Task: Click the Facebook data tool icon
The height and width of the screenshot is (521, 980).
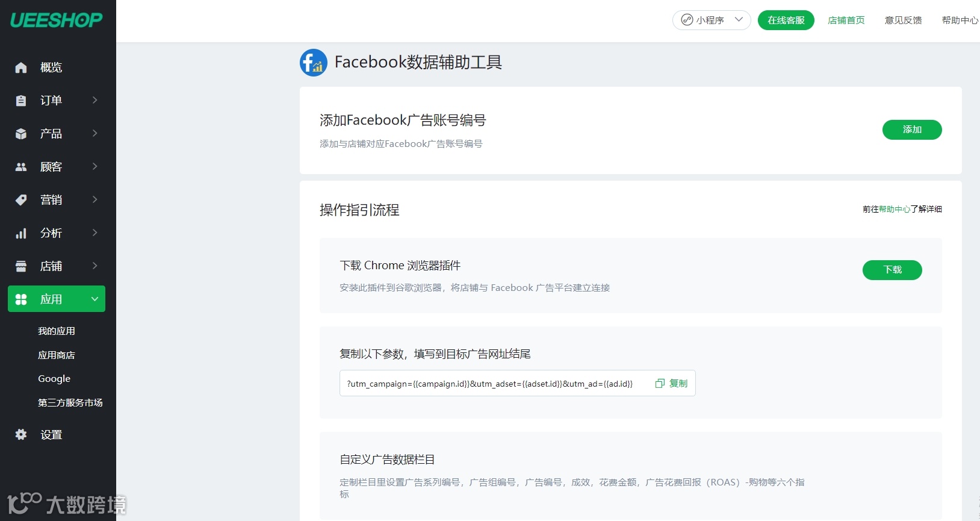Action: pyautogui.click(x=314, y=63)
